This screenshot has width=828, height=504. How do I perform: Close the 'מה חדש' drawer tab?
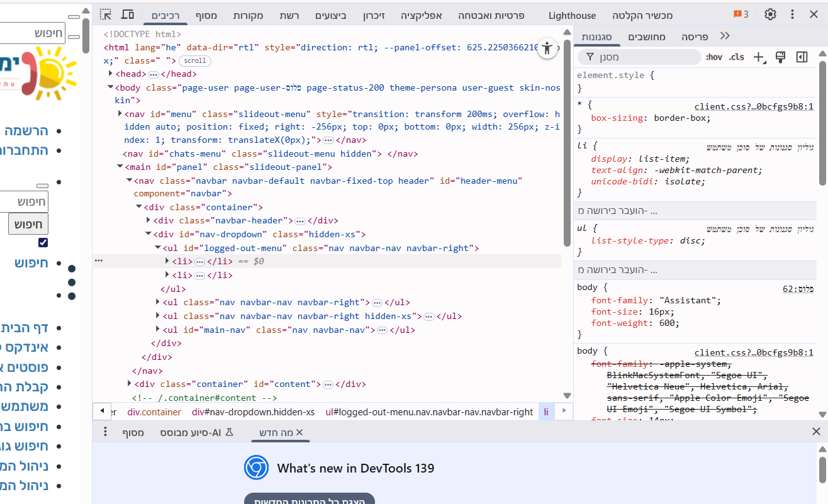(299, 432)
